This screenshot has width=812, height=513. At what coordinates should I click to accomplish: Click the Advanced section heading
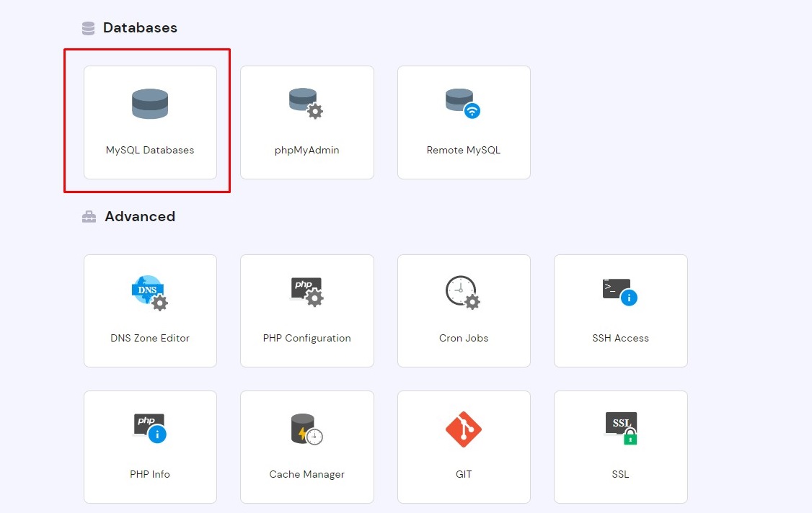pyautogui.click(x=140, y=217)
